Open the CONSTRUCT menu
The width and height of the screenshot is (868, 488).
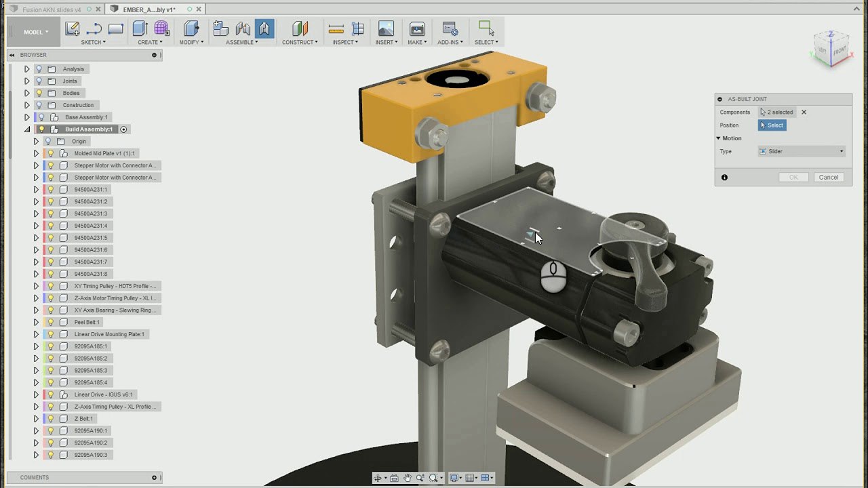tap(300, 42)
